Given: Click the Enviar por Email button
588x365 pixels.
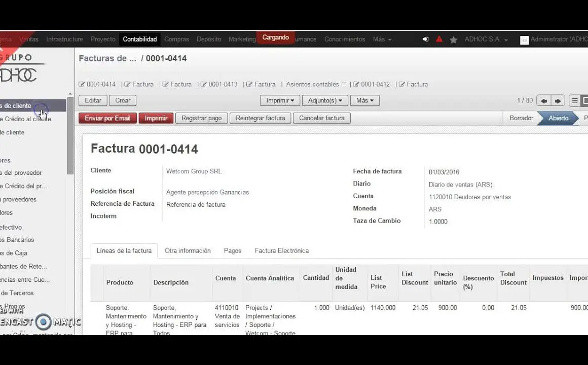Looking at the screenshot, I should 107,118.
